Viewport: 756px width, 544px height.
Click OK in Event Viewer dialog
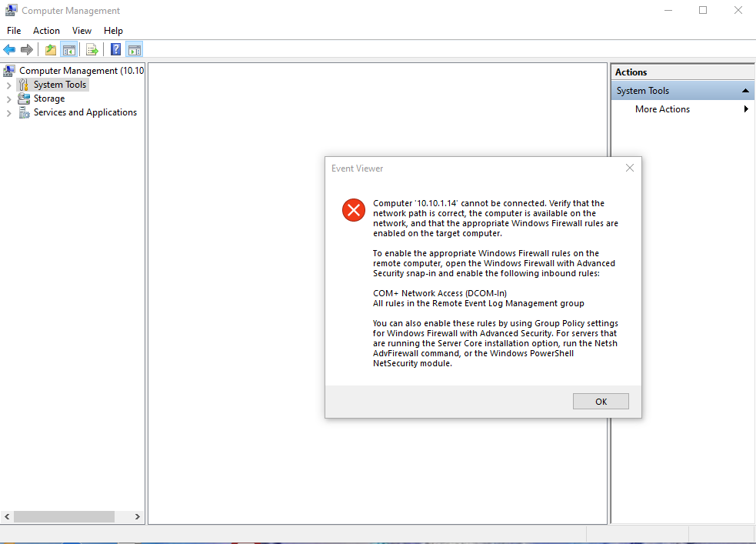click(601, 401)
